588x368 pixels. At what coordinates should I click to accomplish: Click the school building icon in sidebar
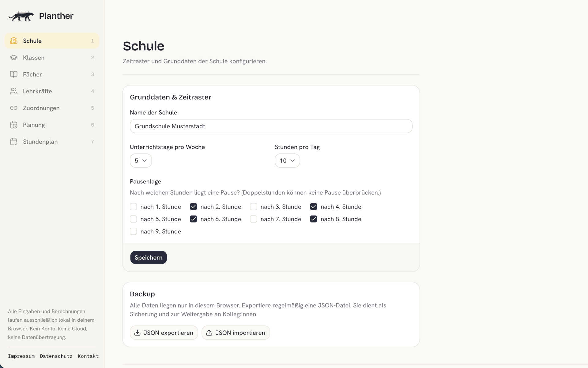pos(14,41)
